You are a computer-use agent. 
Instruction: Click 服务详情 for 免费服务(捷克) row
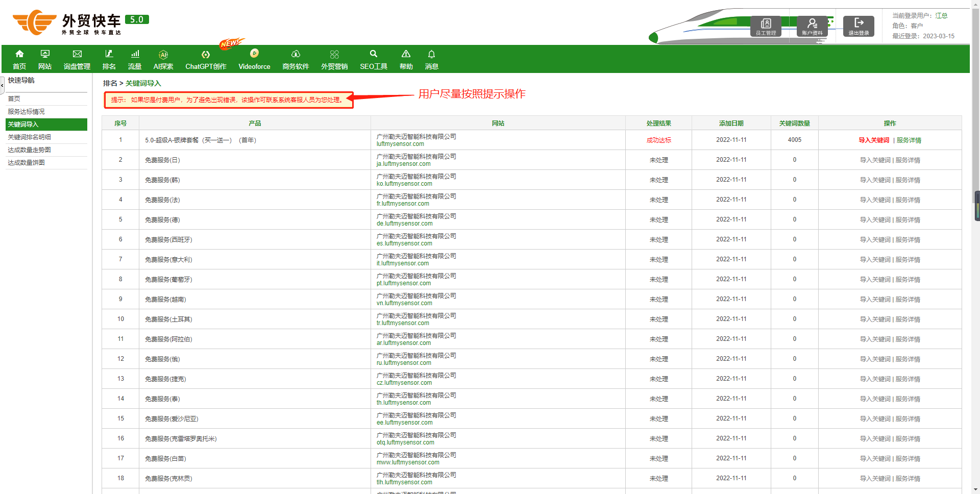click(x=908, y=379)
